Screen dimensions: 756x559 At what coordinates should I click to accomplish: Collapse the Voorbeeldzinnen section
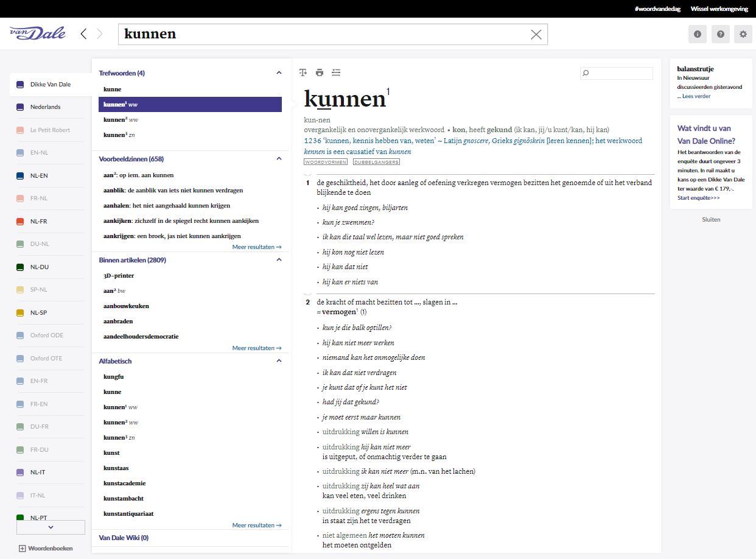(x=279, y=159)
